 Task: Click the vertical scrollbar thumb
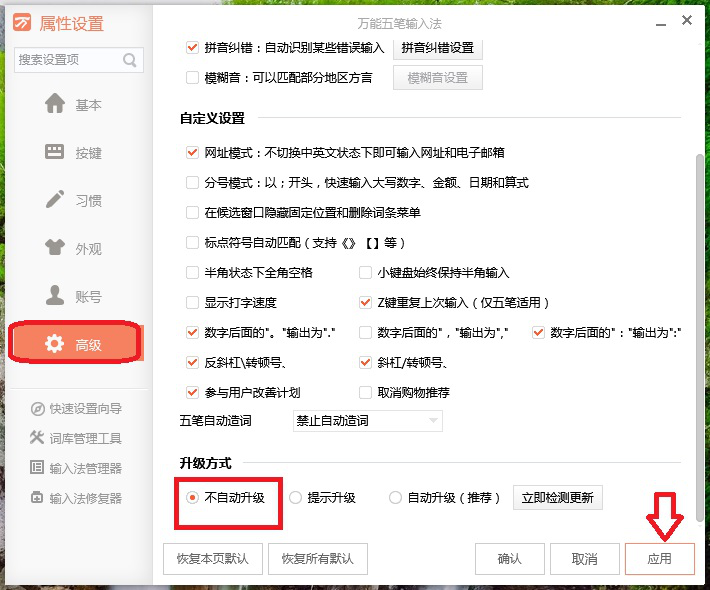[x=700, y=337]
